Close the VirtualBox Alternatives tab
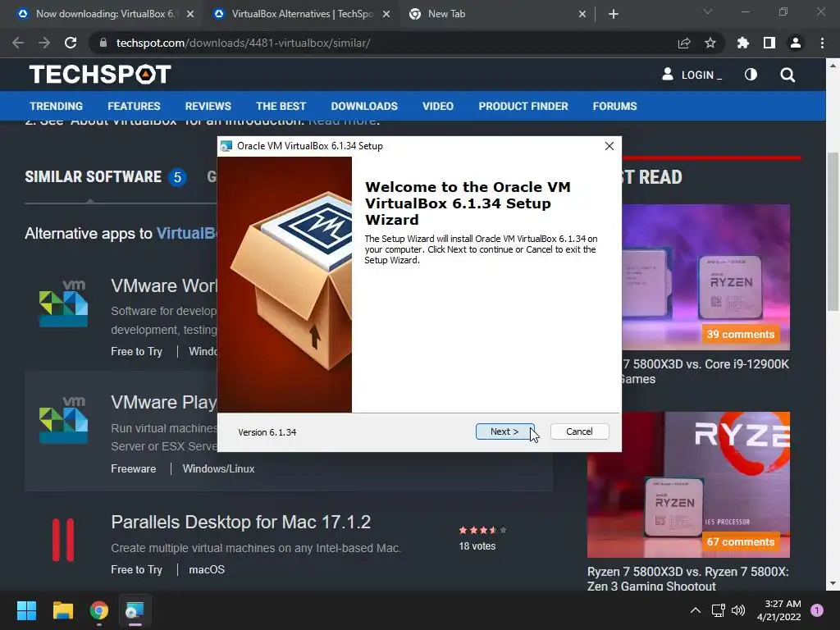 click(386, 14)
